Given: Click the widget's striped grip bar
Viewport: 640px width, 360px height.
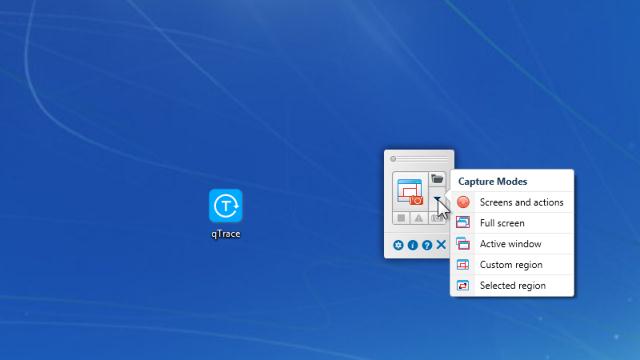Looking at the screenshot, I should (423, 159).
